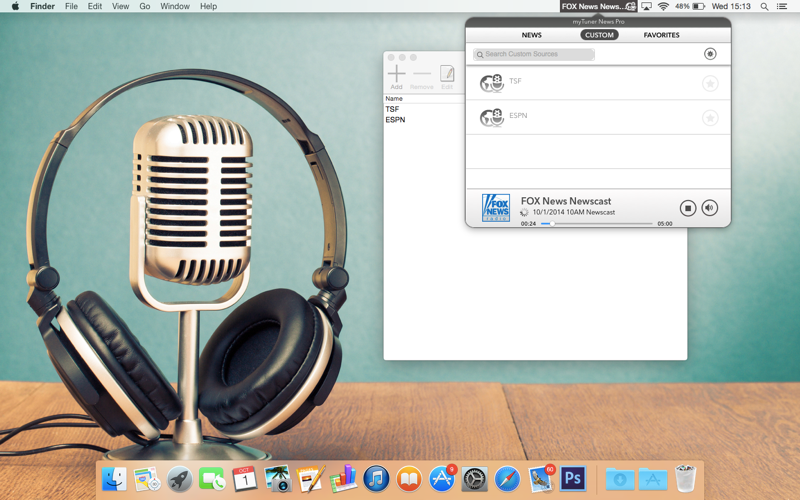800x500 pixels.
Task: Select ESPN in the back window list
Action: click(x=395, y=120)
